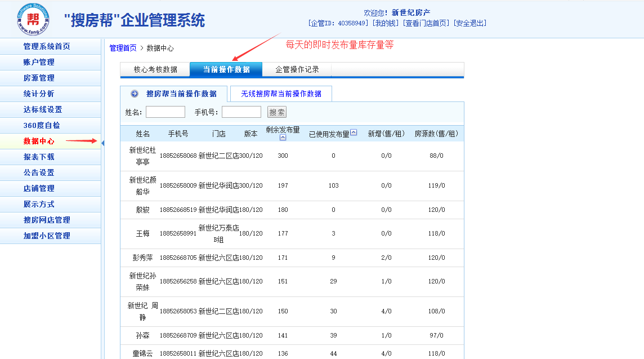Click the 管理首页 breadcrumb link
Viewport: 644px width, 359px height.
(123, 48)
